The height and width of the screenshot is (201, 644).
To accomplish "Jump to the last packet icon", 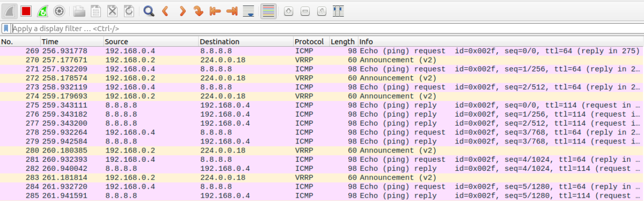I will pyautogui.click(x=232, y=10).
